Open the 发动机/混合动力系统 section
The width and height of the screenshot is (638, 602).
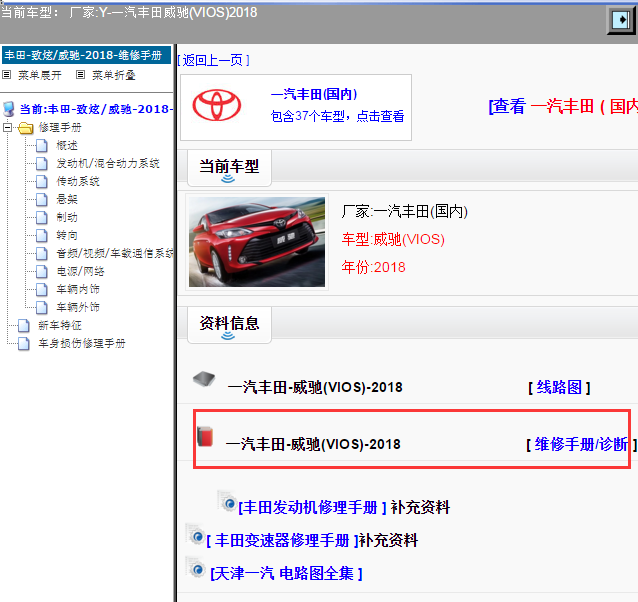108,163
